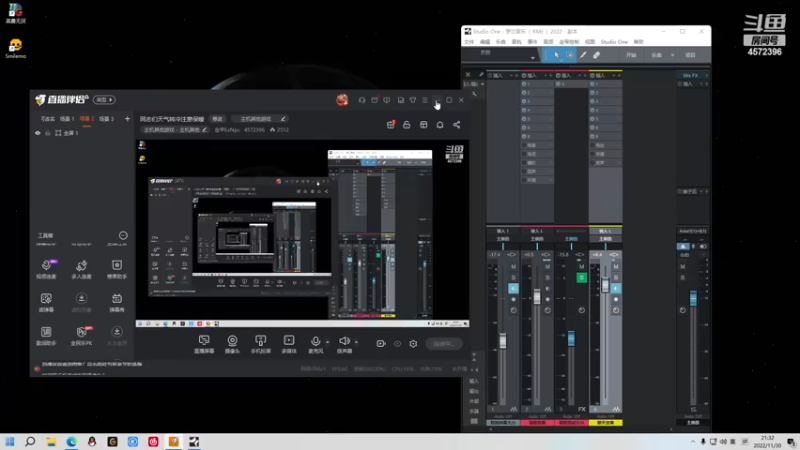The width and height of the screenshot is (800, 450).
Task: Expand speaker options arrow
Action: 356,342
